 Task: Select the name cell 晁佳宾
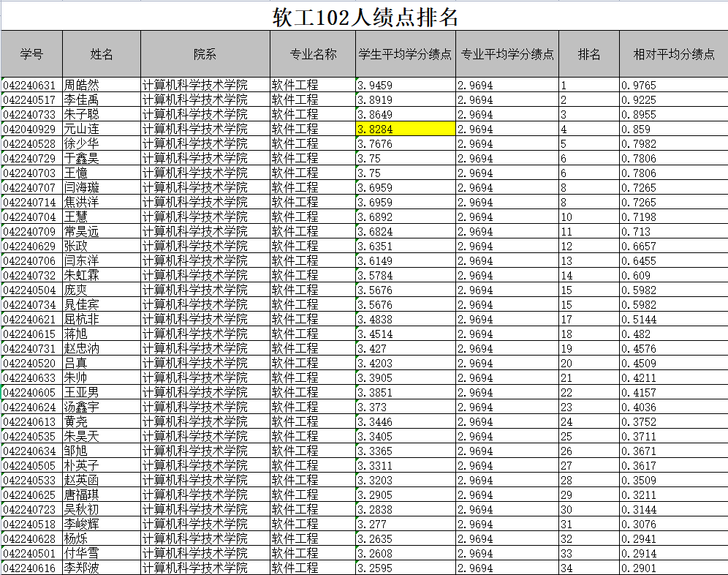point(101,304)
